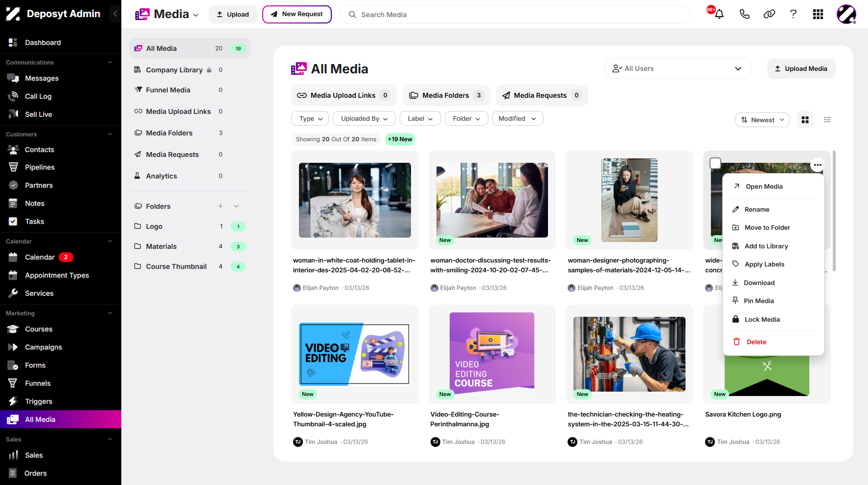Open the user profile avatar
This screenshot has height=485, width=868.
click(846, 14)
